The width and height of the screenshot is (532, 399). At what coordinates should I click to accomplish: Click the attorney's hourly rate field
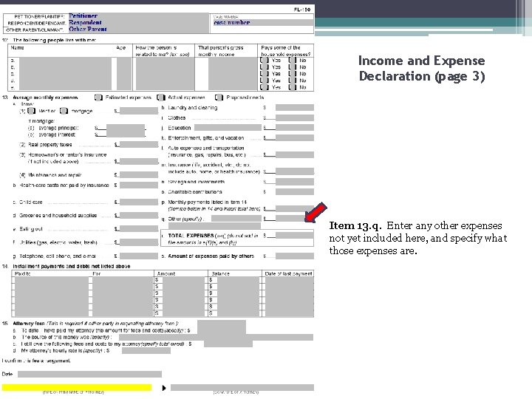pos(146,351)
